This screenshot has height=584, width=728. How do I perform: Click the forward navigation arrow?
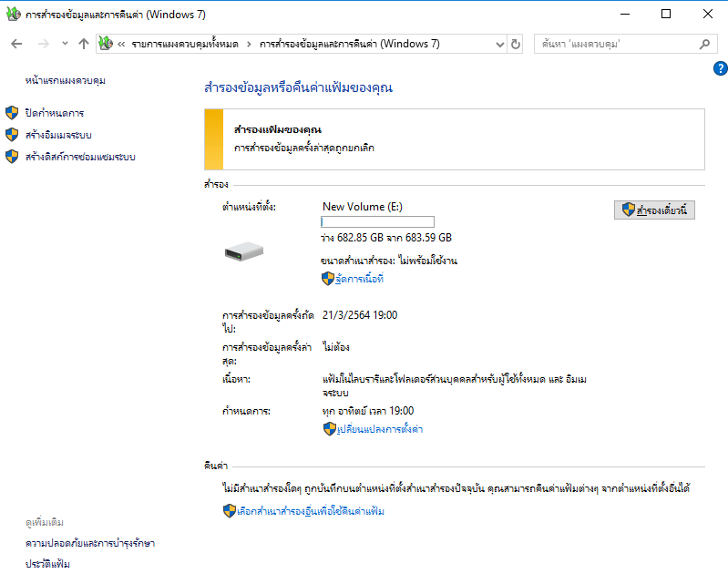click(x=43, y=44)
